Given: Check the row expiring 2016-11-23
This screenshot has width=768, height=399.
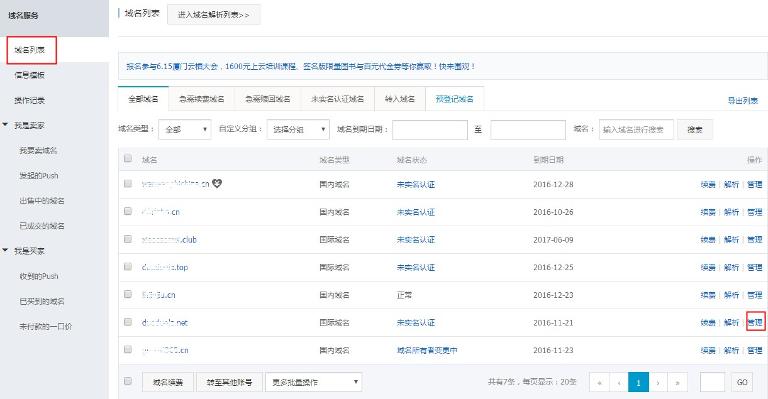Looking at the screenshot, I should point(128,349).
